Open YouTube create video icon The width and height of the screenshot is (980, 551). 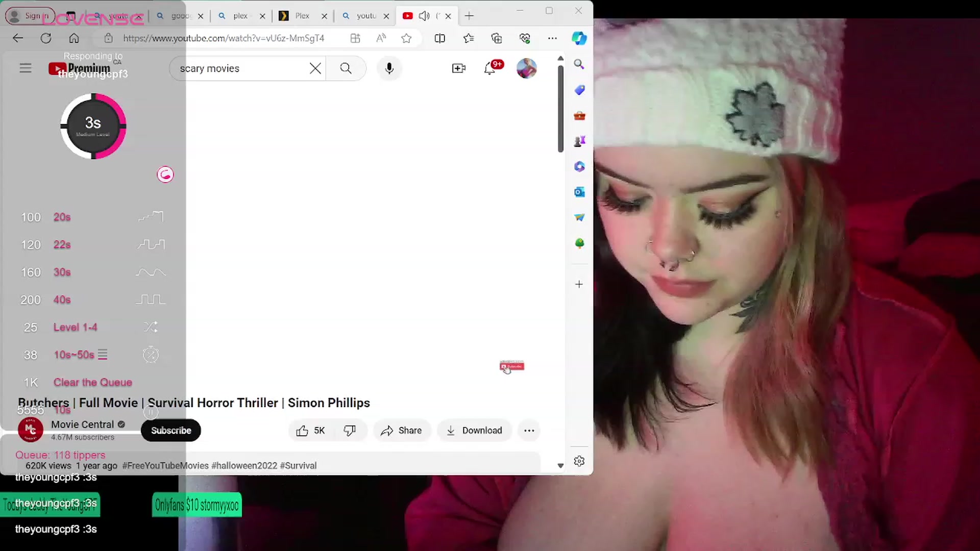coord(459,68)
